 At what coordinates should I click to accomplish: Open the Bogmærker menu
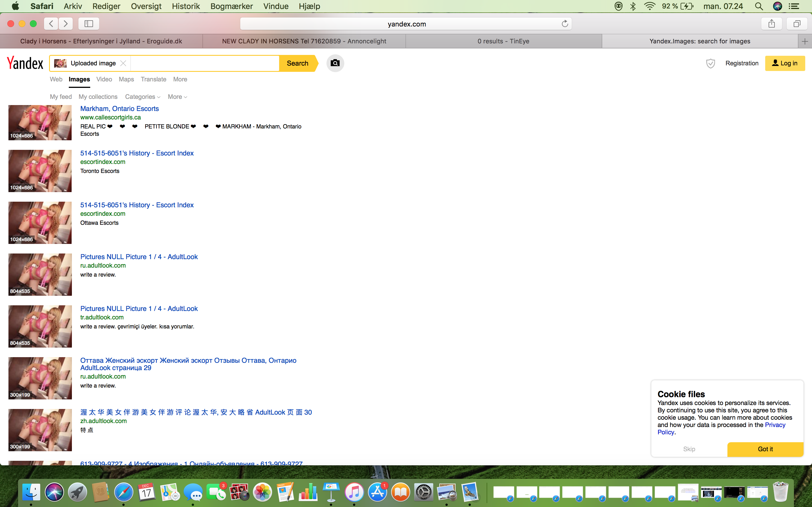[231, 6]
